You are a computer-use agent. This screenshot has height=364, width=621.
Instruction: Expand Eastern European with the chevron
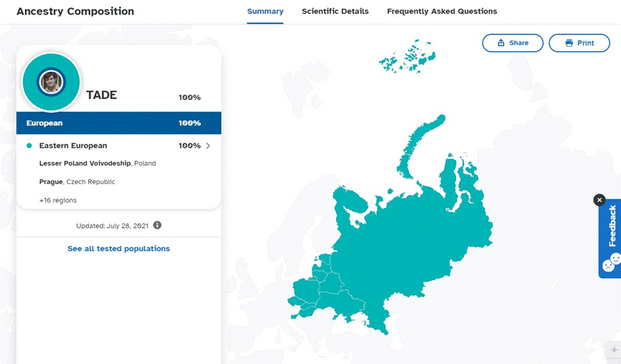pyautogui.click(x=208, y=146)
